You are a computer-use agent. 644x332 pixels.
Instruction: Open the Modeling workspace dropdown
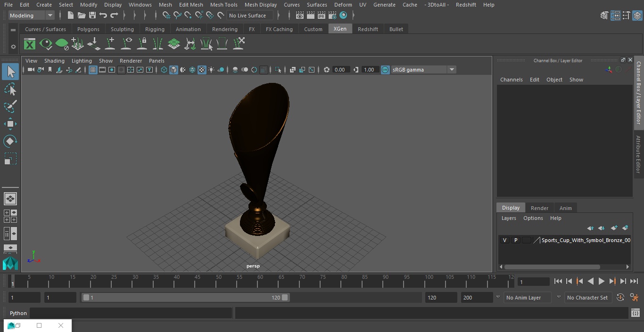pyautogui.click(x=32, y=16)
